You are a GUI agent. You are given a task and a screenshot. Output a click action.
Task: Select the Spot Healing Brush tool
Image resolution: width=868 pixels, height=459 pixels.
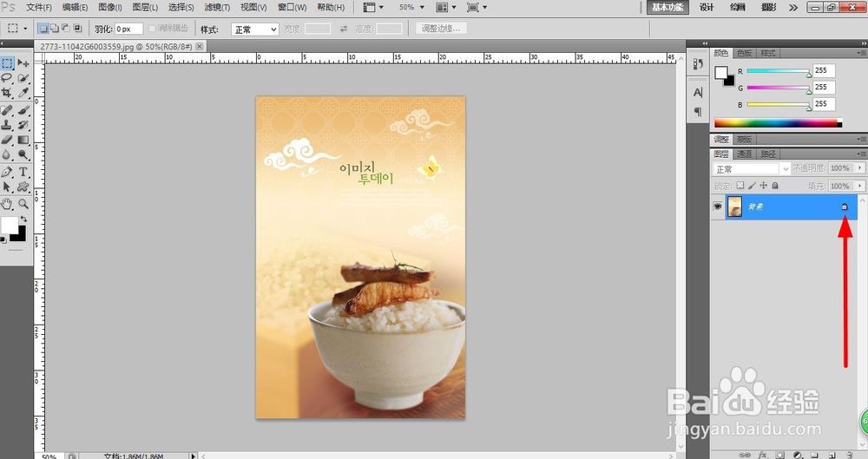tap(7, 110)
